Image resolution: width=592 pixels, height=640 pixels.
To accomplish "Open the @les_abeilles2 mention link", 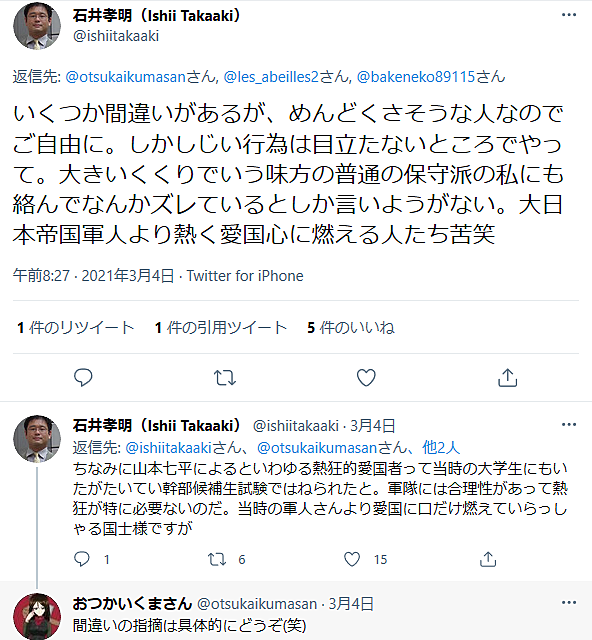I will tap(271, 77).
